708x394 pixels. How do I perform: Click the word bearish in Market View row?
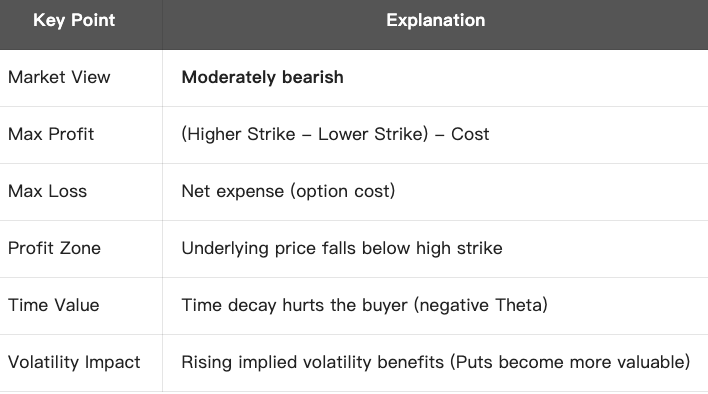(312, 77)
